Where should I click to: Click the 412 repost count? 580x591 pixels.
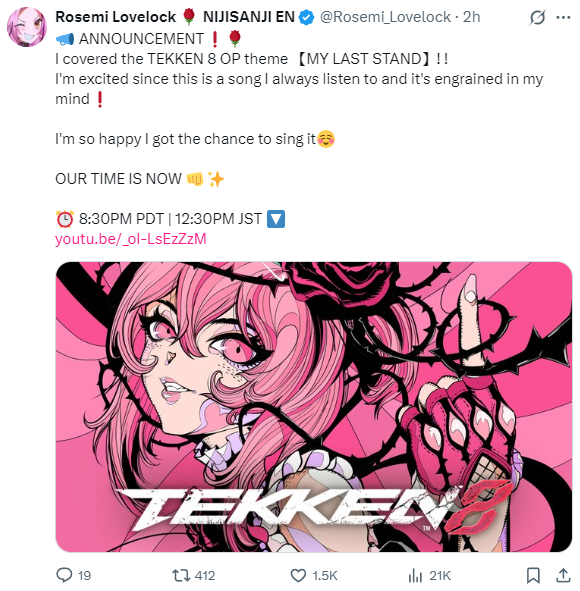pos(205,576)
